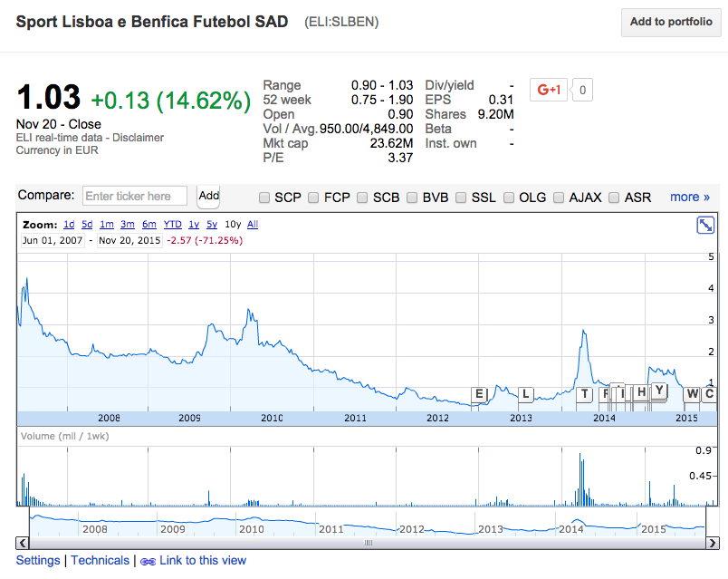Click the P/E value 3.37

point(400,158)
